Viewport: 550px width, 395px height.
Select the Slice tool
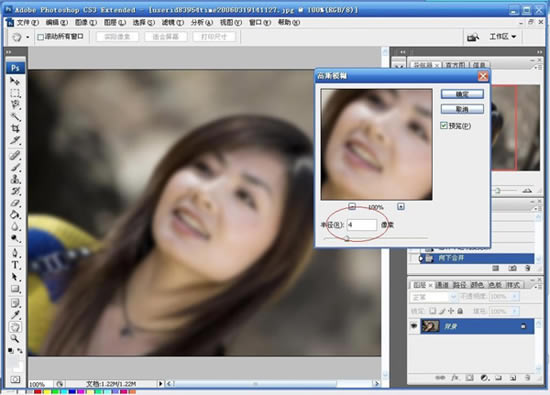[x=15, y=140]
